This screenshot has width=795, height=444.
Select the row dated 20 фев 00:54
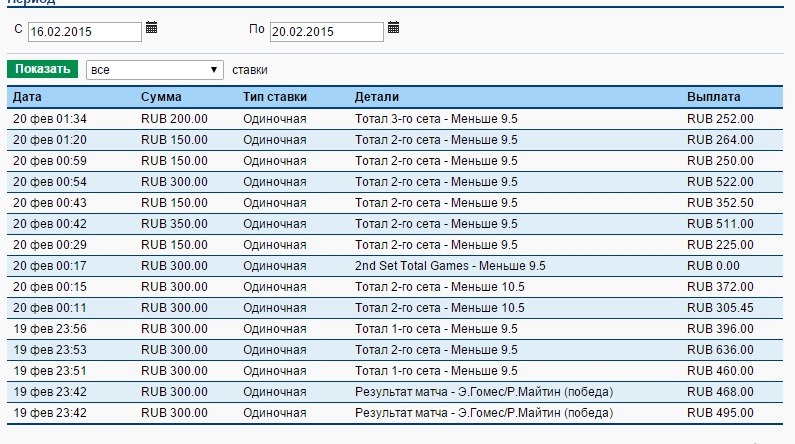click(x=395, y=182)
